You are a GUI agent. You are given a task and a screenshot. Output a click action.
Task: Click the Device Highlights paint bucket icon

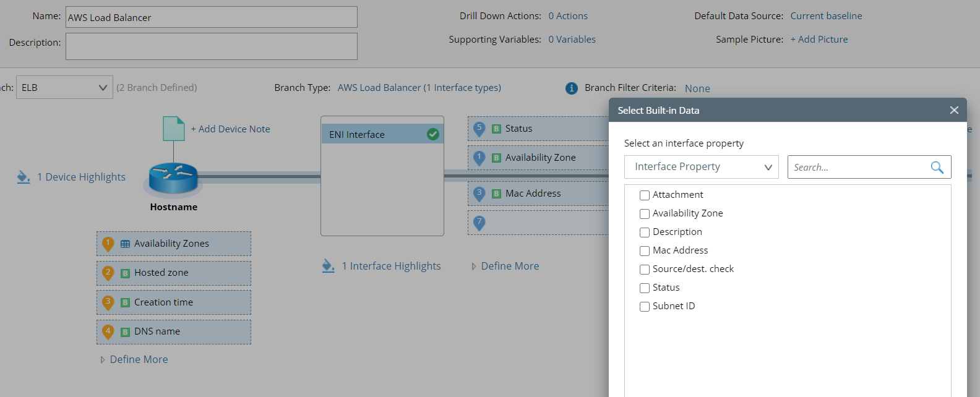pos(24,177)
